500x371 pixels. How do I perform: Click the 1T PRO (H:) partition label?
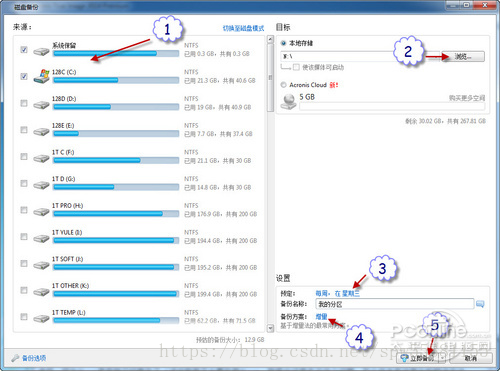click(67, 206)
